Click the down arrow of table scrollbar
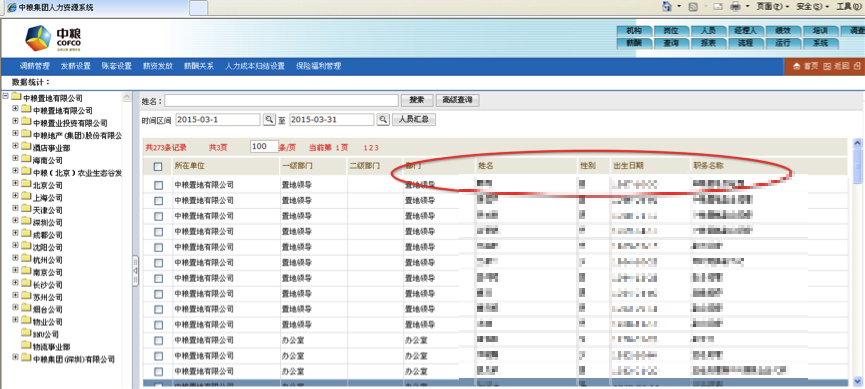Viewport: 865px width, 389px height. tap(857, 381)
